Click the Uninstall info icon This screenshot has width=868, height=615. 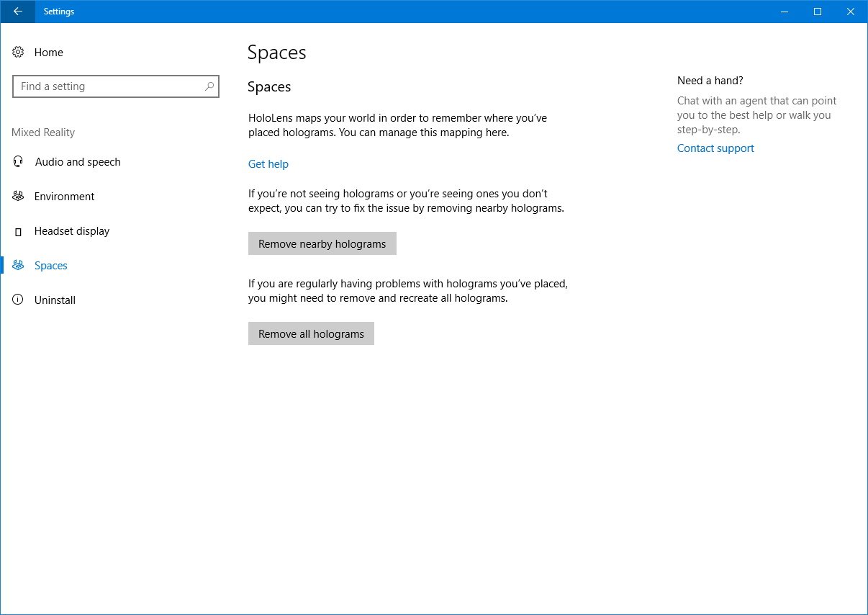pyautogui.click(x=19, y=300)
